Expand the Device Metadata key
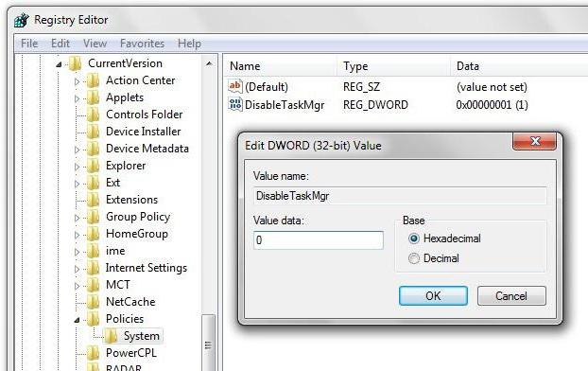Image resolution: width=588 pixels, height=371 pixels. pyautogui.click(x=77, y=150)
